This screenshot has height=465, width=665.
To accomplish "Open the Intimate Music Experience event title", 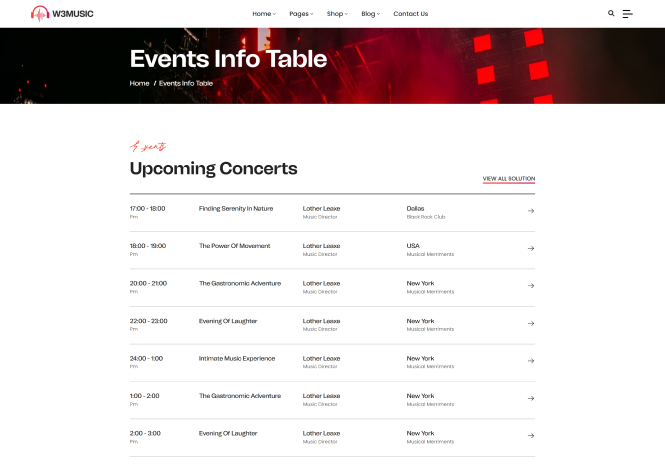I will (236, 358).
